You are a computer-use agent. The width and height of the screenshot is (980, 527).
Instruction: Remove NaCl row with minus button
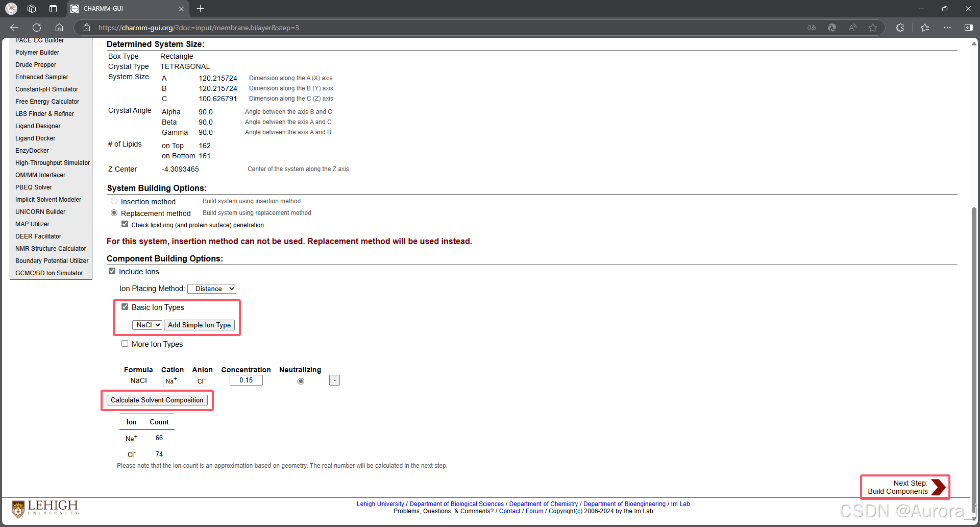pos(334,380)
